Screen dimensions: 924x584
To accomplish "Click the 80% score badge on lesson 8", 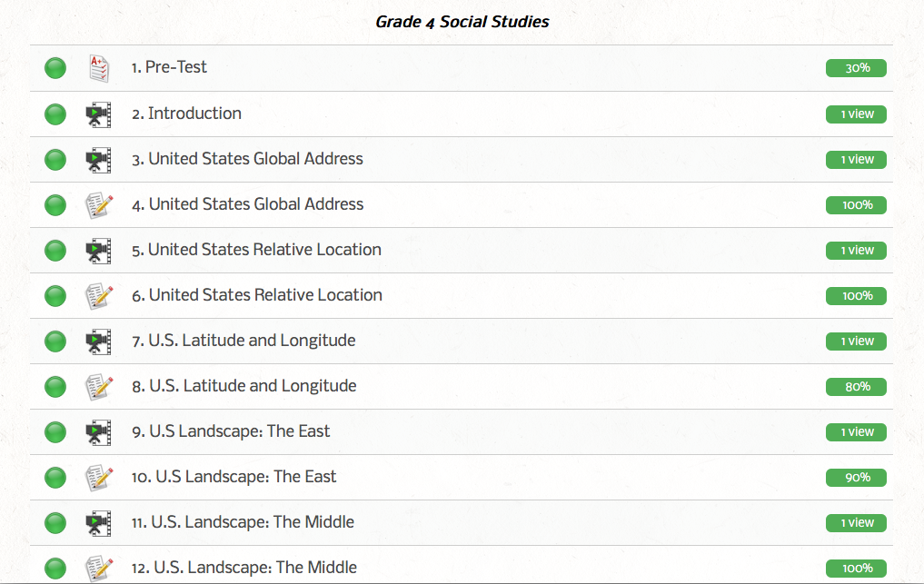I will [x=856, y=387].
